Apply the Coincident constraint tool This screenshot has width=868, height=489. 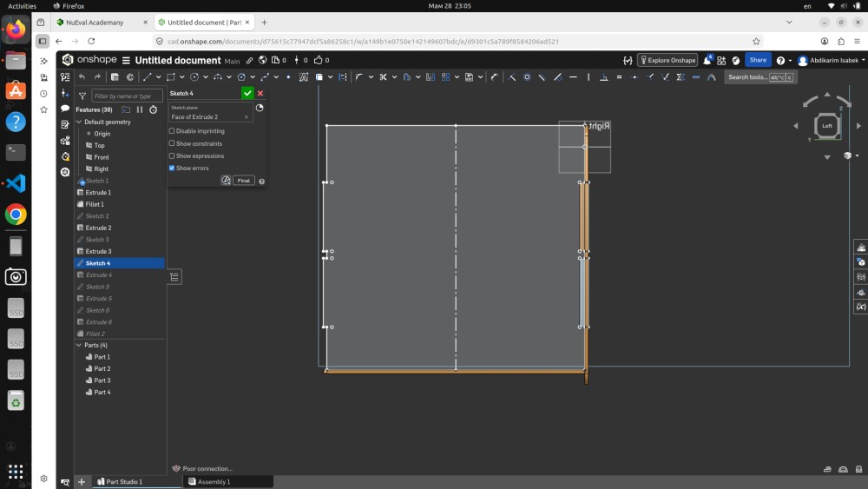click(x=511, y=77)
